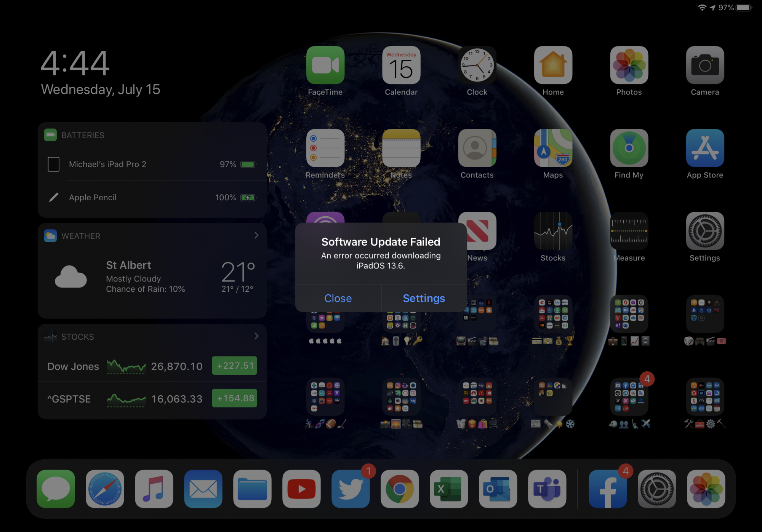Viewport: 762px width, 532px height.
Task: Open Microsoft Teams from the dock
Action: [x=547, y=489]
